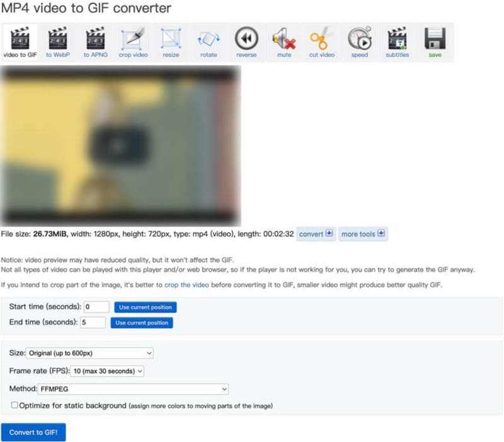Click the reverse video icon
Viewport: 504px width, 442px height.
246,42
